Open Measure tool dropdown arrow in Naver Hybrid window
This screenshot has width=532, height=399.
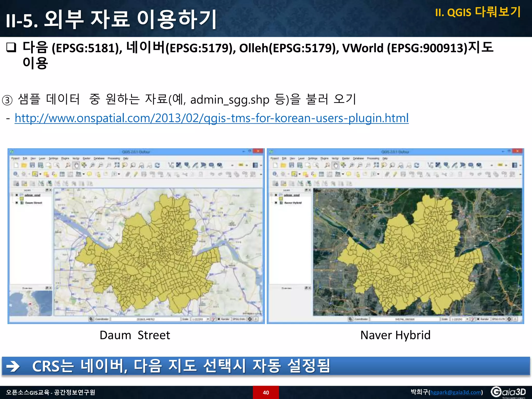343,174
